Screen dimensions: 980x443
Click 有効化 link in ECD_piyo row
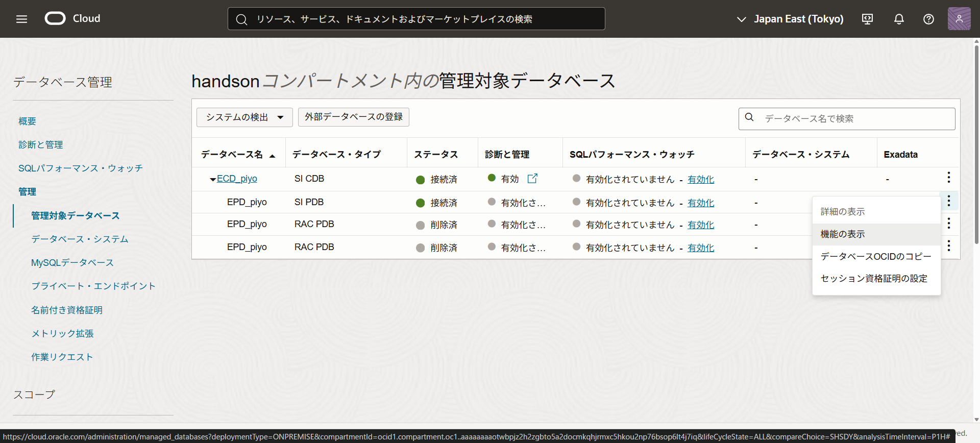point(701,180)
